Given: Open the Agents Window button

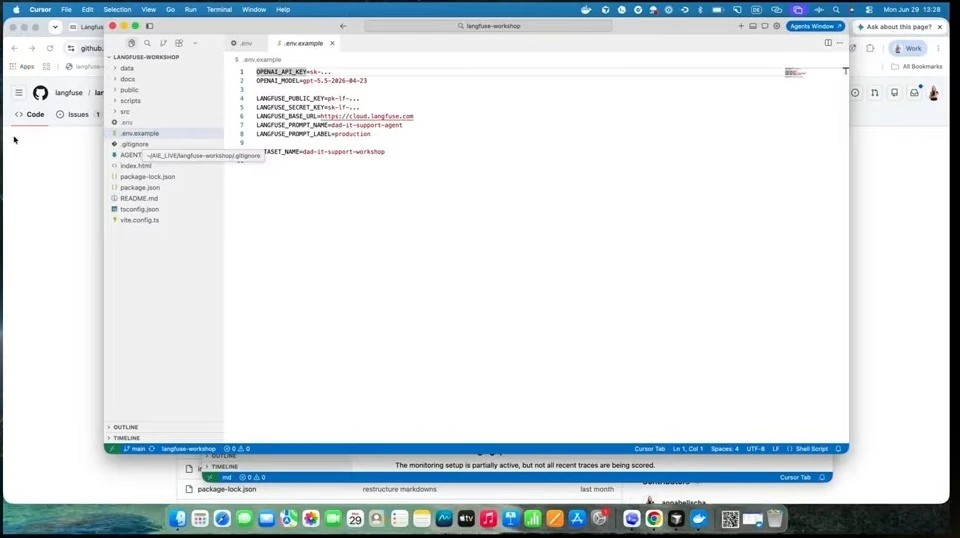Looking at the screenshot, I should (815, 26).
